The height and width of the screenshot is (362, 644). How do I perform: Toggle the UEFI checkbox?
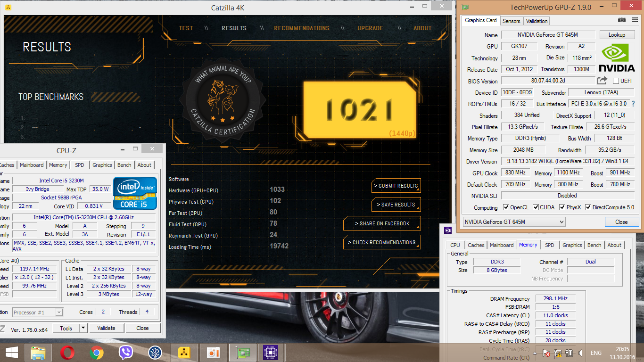(615, 81)
